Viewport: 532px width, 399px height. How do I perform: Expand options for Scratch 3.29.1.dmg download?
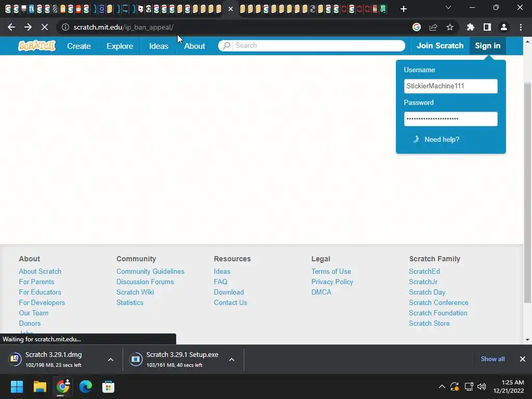tap(111, 360)
